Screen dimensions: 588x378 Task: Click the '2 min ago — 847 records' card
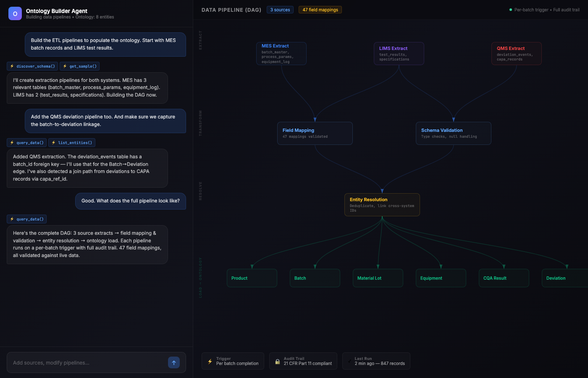pyautogui.click(x=376, y=361)
